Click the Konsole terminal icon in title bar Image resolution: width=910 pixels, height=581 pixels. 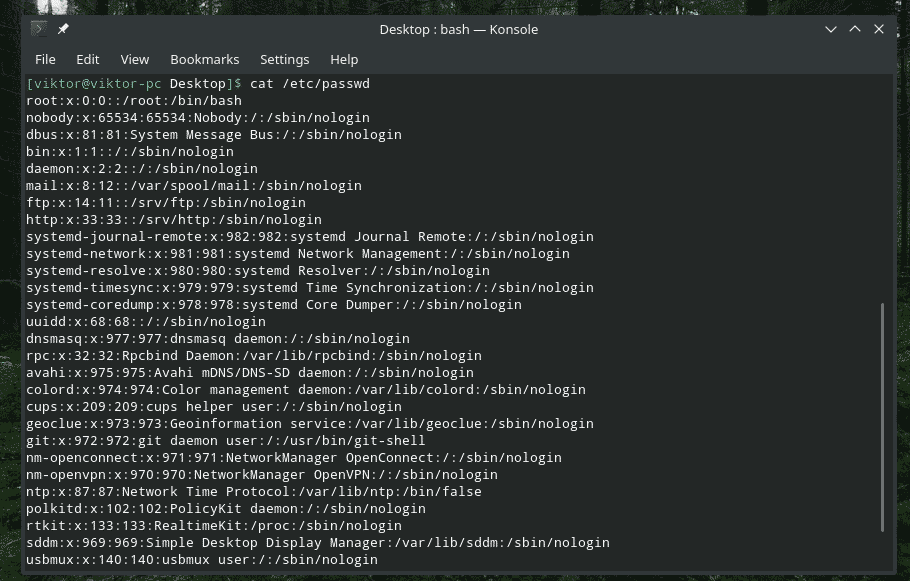[x=39, y=28]
